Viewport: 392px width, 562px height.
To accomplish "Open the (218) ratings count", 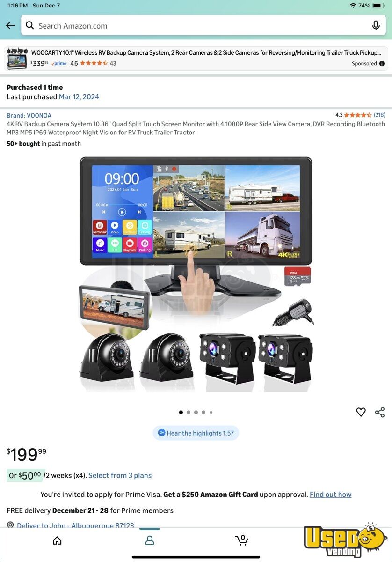I will click(x=379, y=115).
